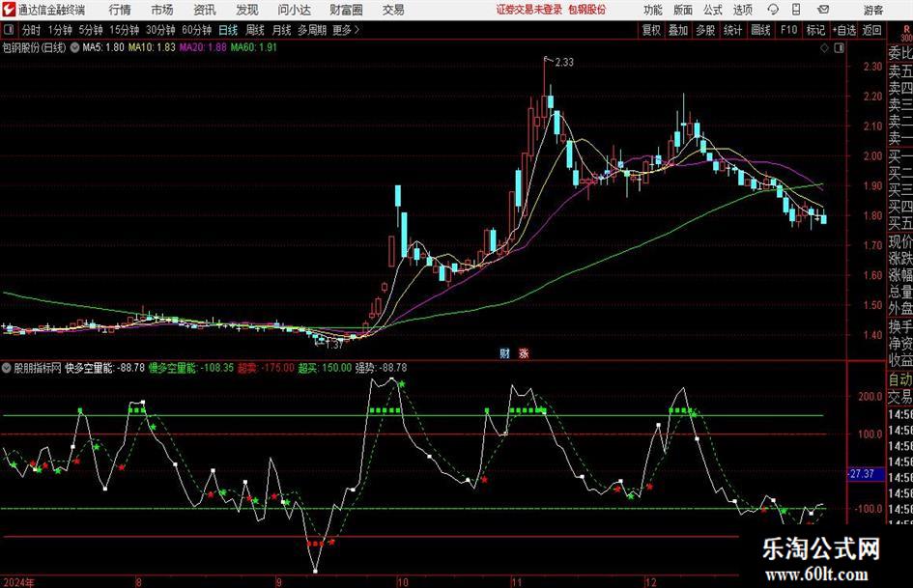Click the 标记 mark button
Screen dimensions: 913x588
click(x=815, y=30)
